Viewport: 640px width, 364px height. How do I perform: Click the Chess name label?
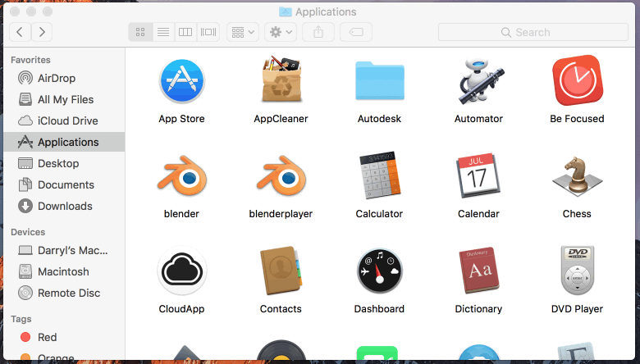click(x=577, y=214)
